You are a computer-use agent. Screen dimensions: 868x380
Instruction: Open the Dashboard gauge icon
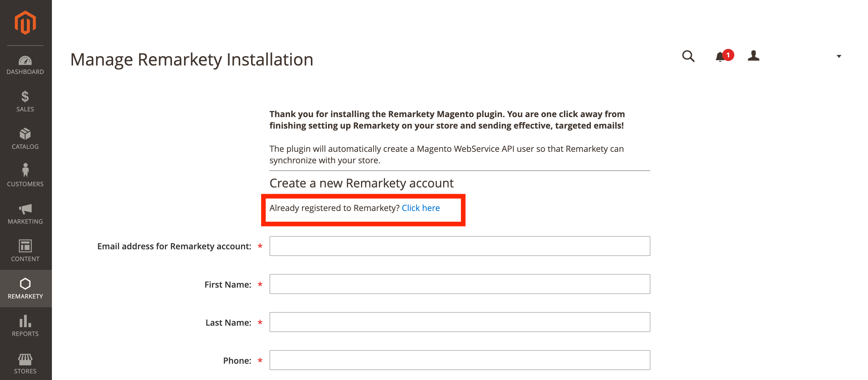(x=25, y=61)
